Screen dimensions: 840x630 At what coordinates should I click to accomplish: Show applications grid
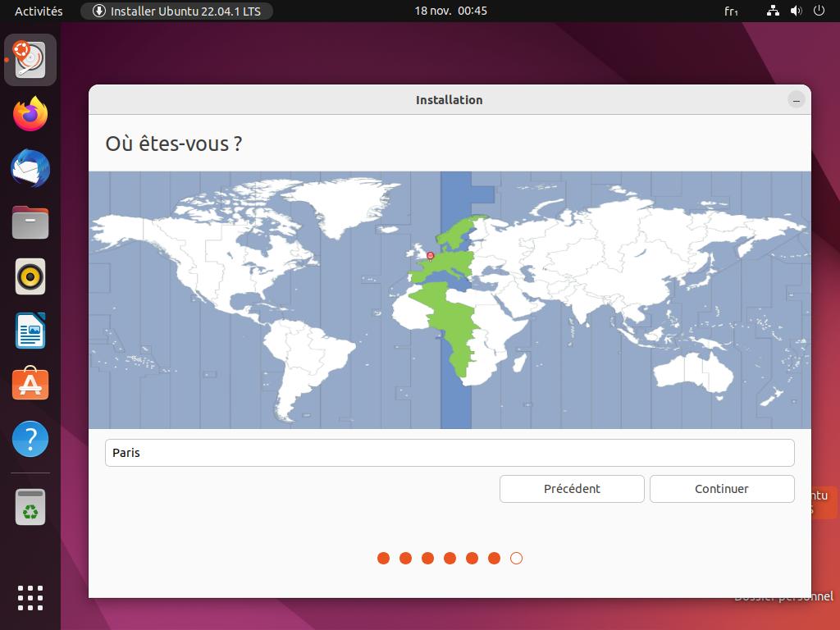[30, 597]
